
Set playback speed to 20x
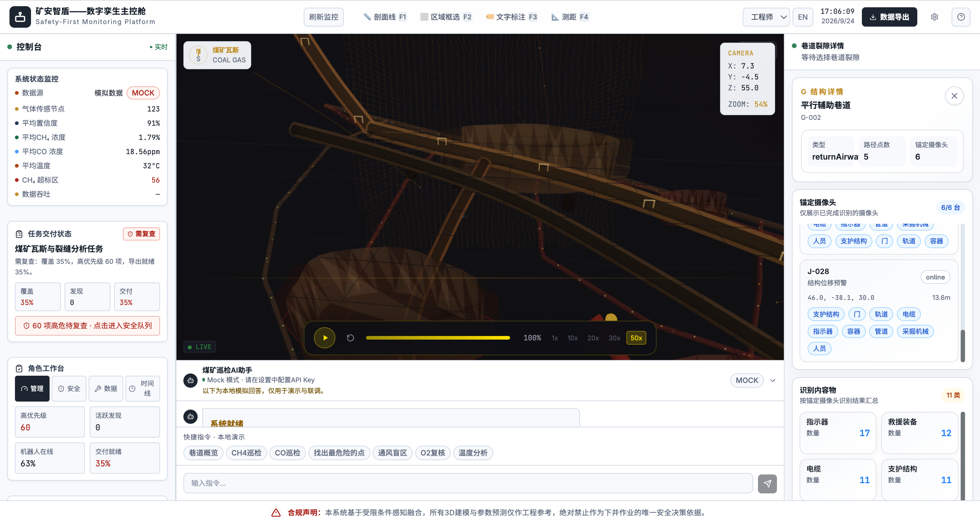tap(593, 338)
